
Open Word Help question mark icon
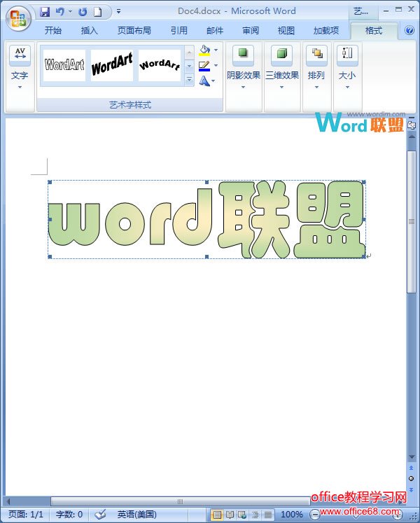409,30
